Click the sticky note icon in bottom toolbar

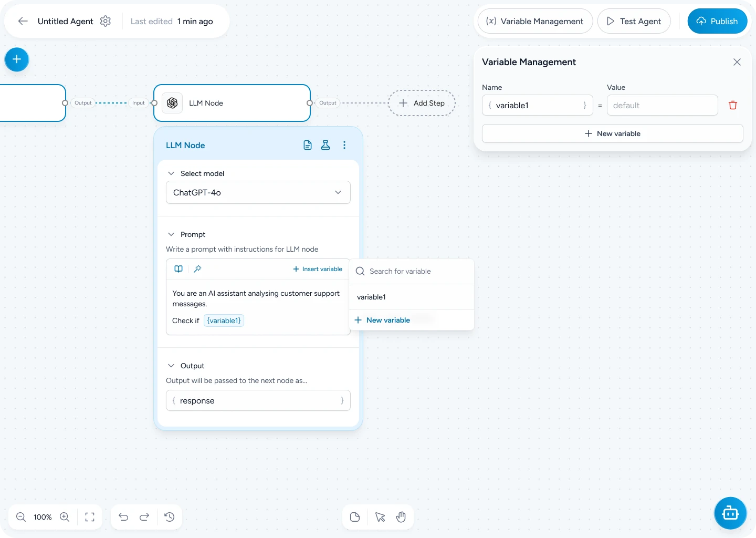pos(355,517)
